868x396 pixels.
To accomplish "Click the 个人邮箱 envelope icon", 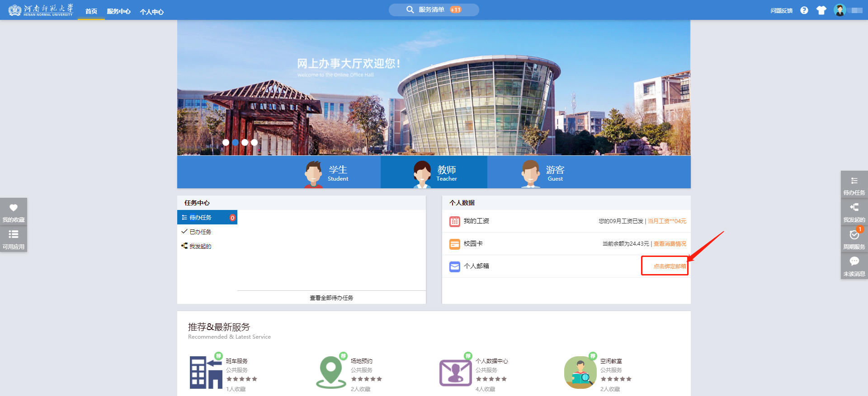I will tap(455, 266).
